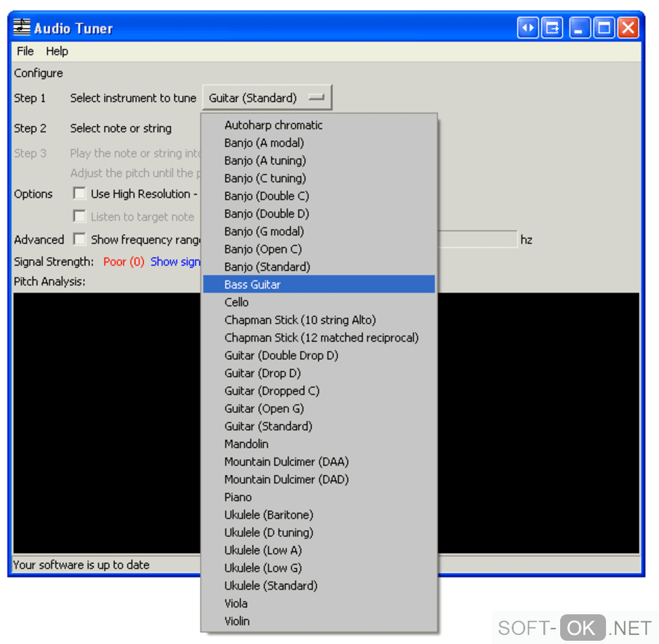Select the highlighted Bass Guitar entry
This screenshot has height=644, width=659.
pos(319,284)
